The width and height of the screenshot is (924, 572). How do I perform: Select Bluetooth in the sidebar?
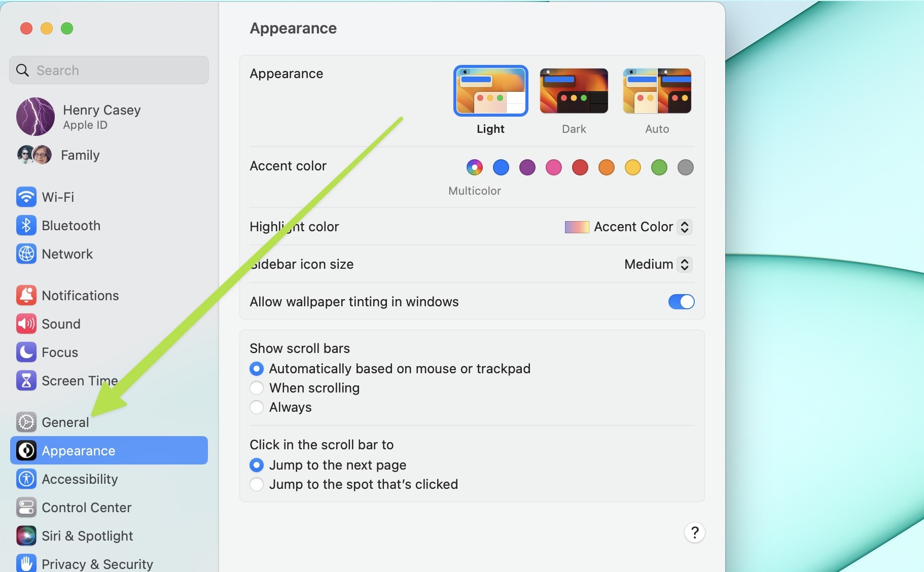coord(71,225)
